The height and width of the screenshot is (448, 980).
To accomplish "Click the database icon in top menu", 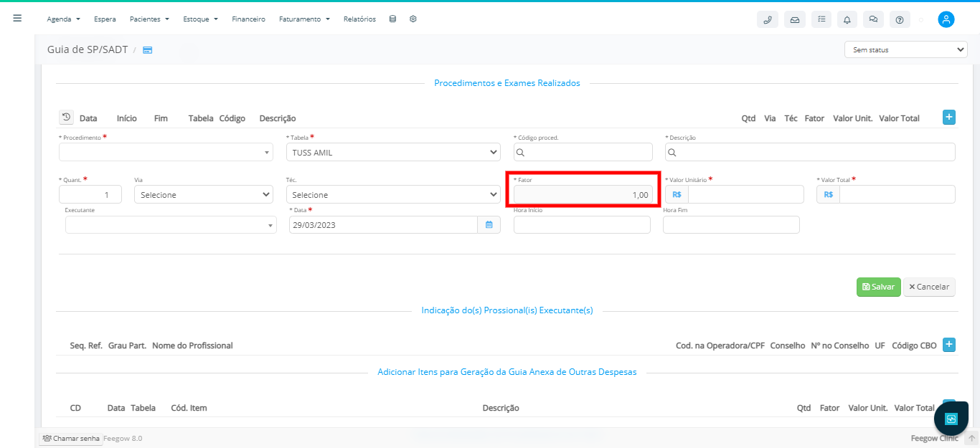I will [392, 19].
